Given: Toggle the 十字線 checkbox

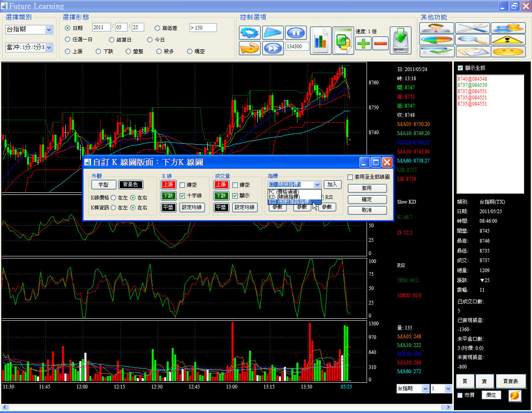Looking at the screenshot, I should click(x=182, y=196).
